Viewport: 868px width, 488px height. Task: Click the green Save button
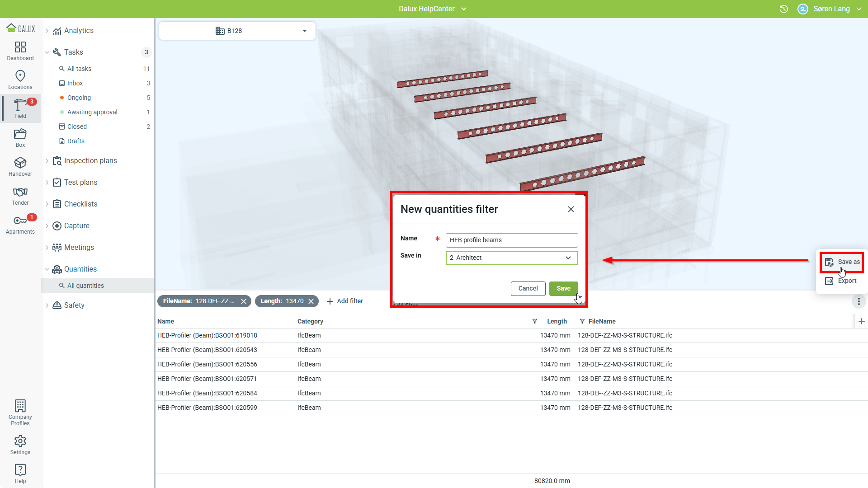(x=563, y=288)
